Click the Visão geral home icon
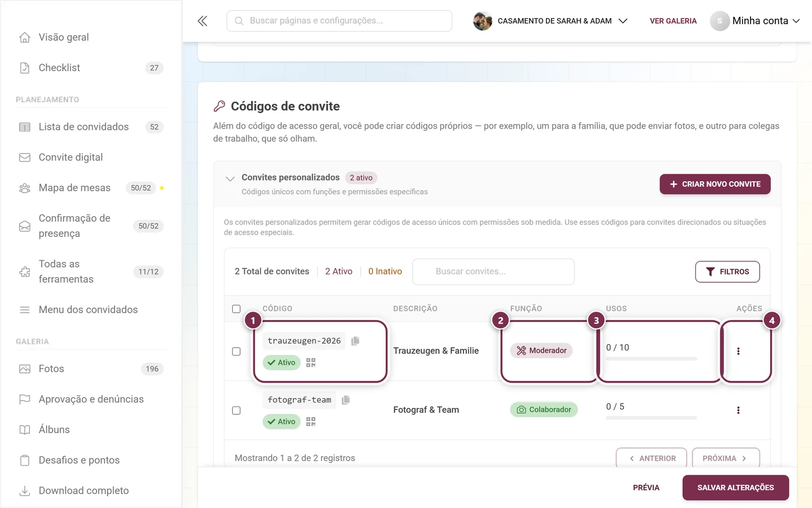The image size is (812, 508). pos(25,37)
